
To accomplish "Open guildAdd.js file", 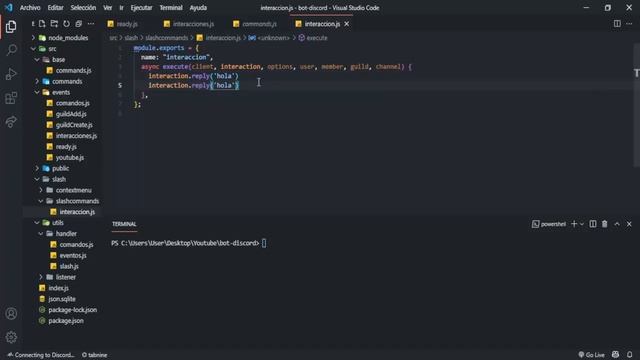I will pos(71,114).
